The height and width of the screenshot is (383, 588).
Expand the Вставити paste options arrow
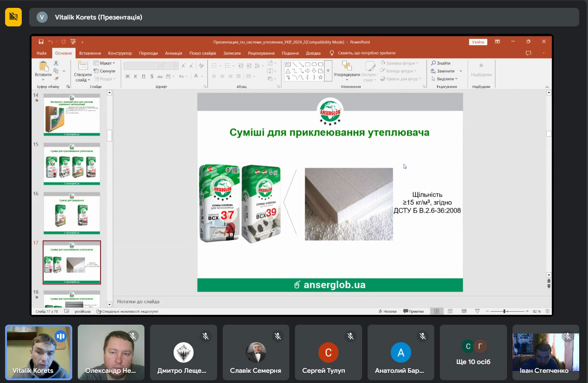click(44, 79)
